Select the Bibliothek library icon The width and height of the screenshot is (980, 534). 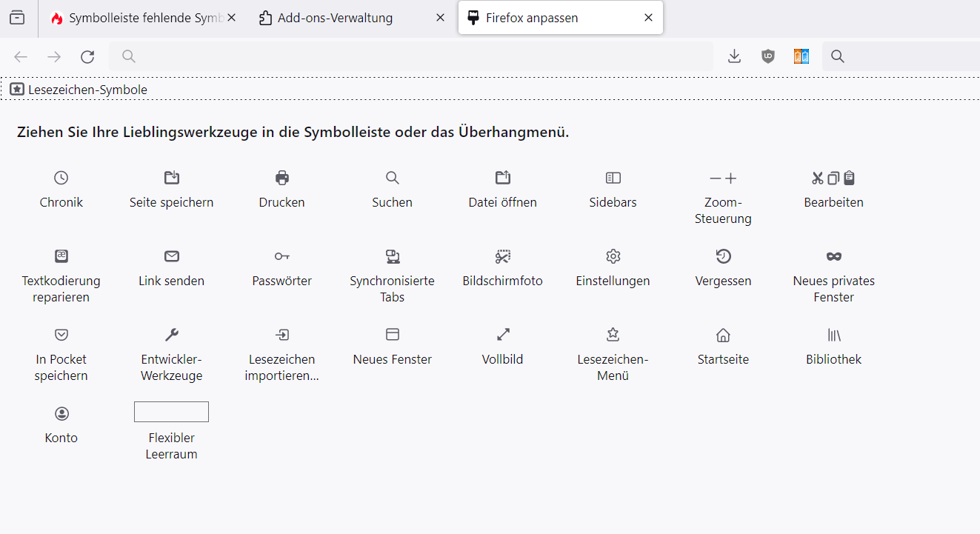(x=834, y=335)
